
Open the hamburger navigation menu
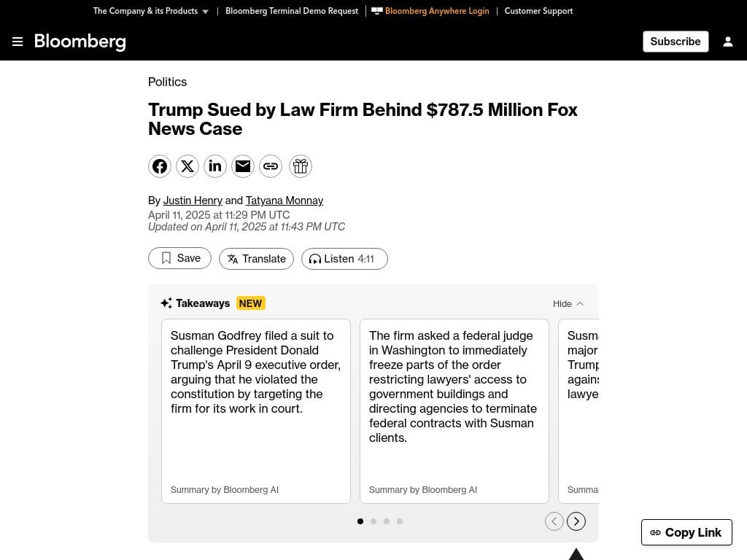click(18, 42)
